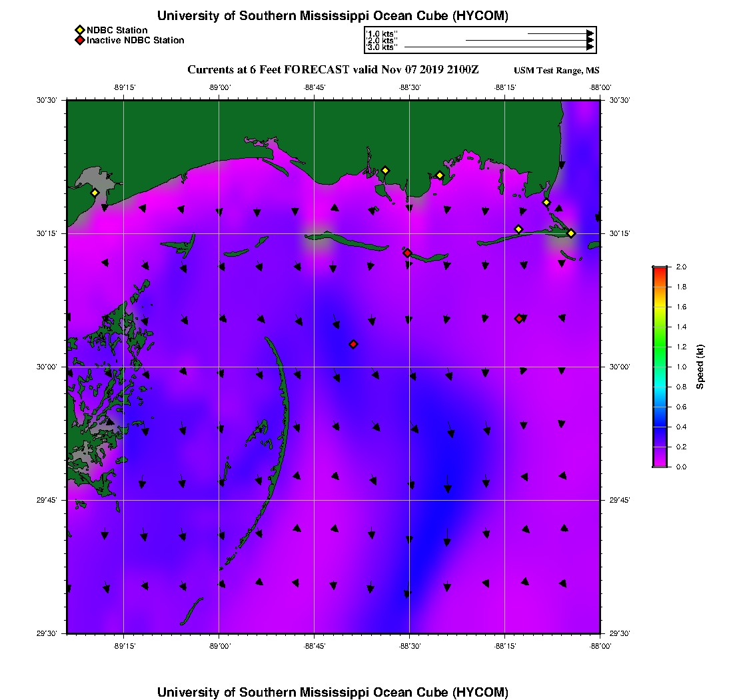733x700 pixels.
Task: Select the red inactive station on the barrier island
Action: click(x=407, y=253)
